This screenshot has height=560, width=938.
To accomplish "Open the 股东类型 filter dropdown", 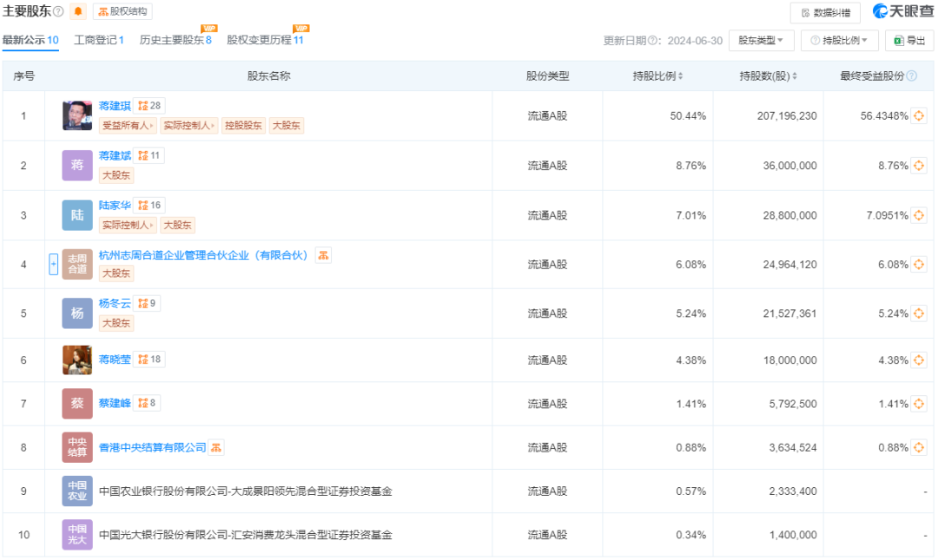I will pos(761,40).
